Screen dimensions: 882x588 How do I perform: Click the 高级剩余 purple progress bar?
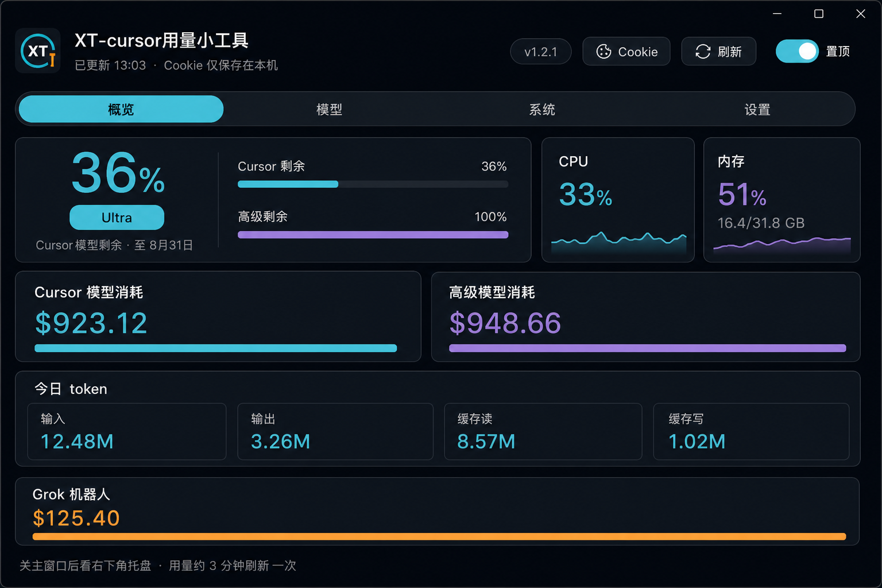373,235
